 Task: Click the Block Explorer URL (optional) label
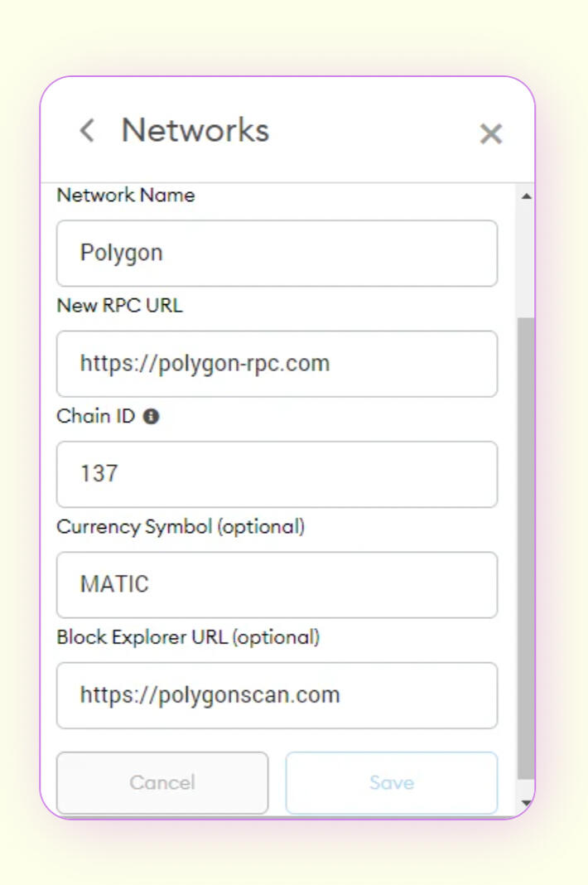pyautogui.click(x=188, y=637)
